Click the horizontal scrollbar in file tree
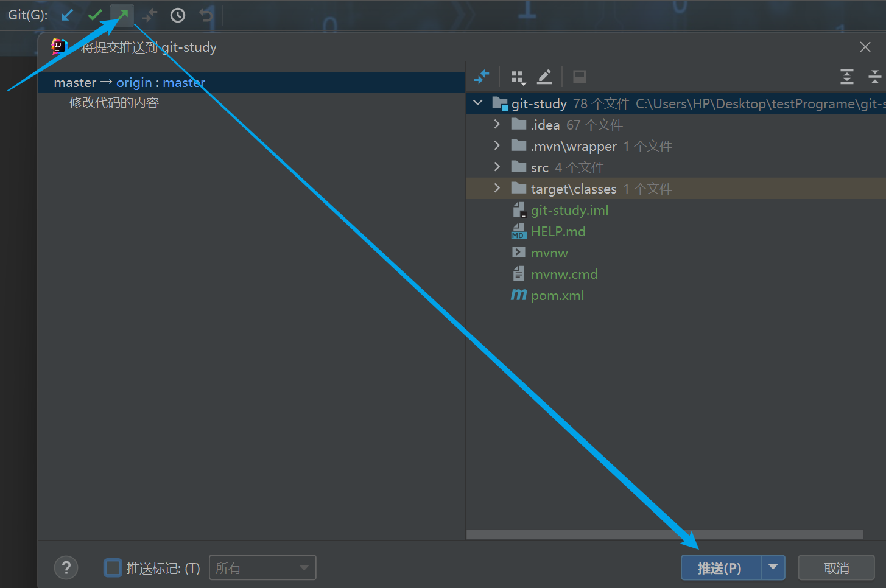 (x=664, y=534)
